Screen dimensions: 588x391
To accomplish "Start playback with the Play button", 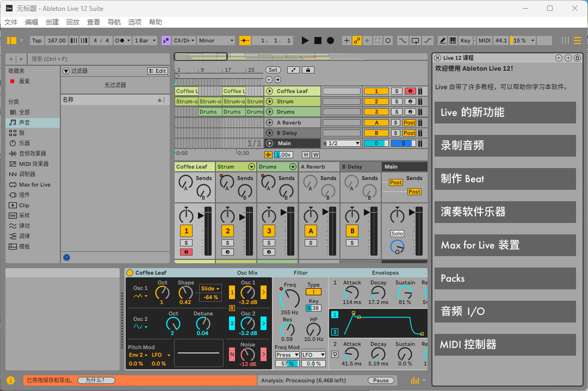I will pyautogui.click(x=305, y=40).
